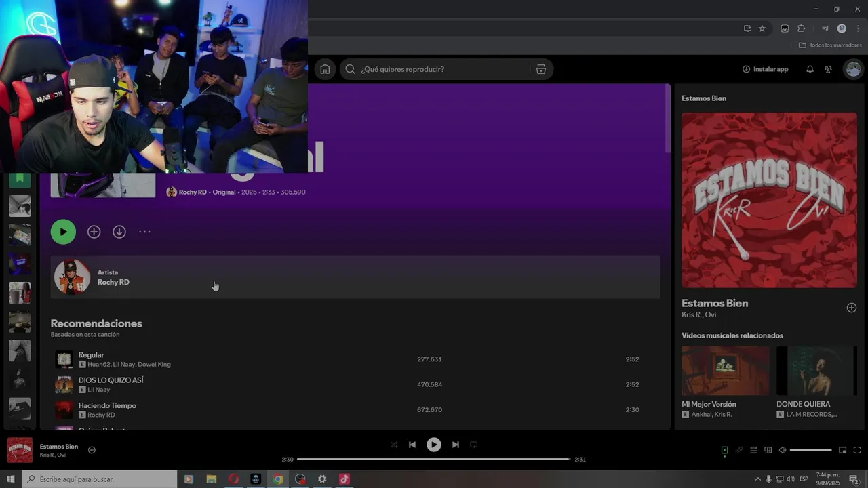Open the playback queue
This screenshot has width=868, height=488.
[x=753, y=450]
